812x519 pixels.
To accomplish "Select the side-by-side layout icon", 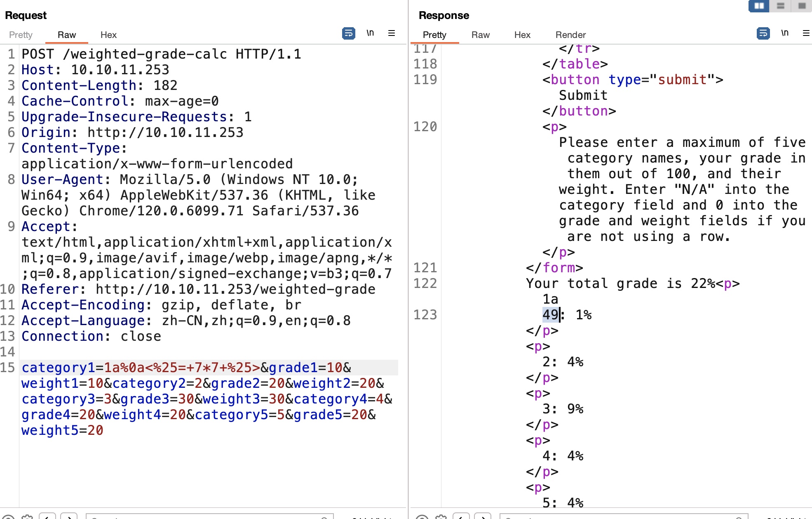I will click(x=759, y=6).
